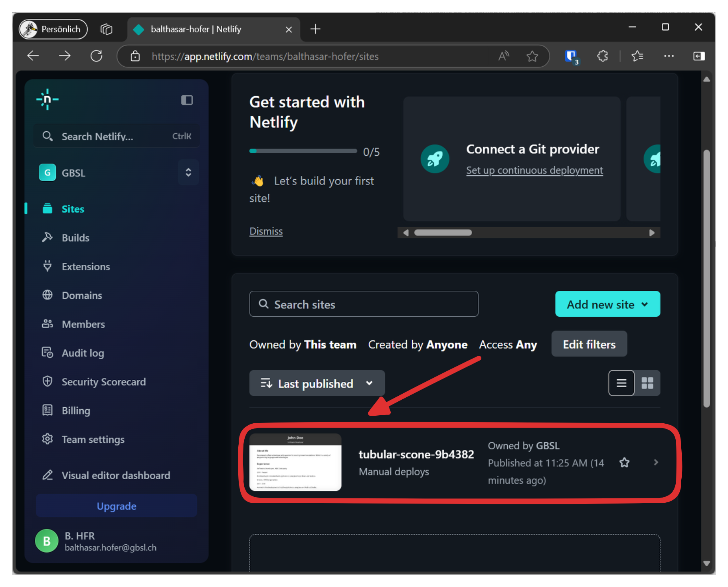This screenshot has height=587, width=728.
Task: Click page scrollbar up arrow
Action: pos(706,79)
